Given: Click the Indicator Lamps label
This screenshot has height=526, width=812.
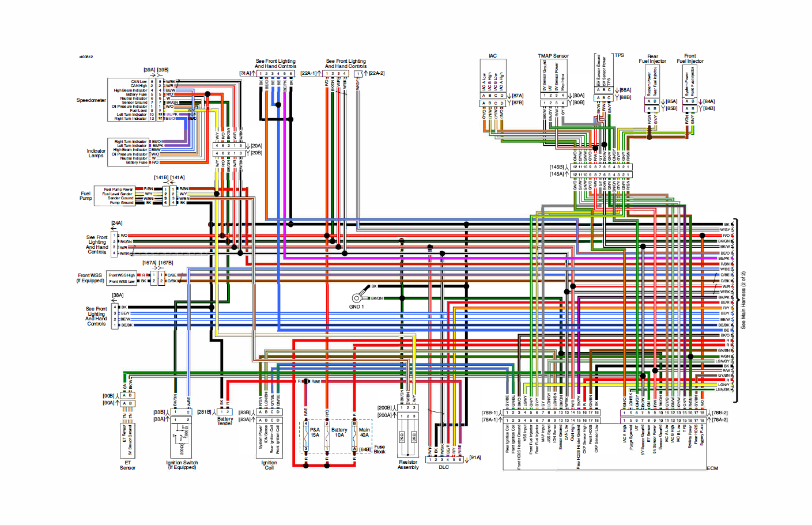Looking at the screenshot, I should coord(96,153).
